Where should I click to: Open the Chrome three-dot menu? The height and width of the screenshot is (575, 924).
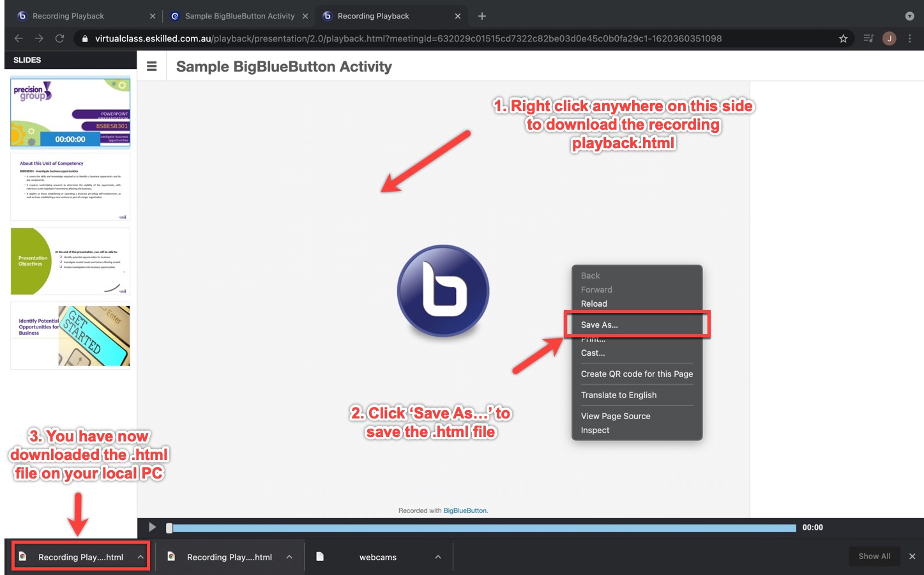coord(909,38)
